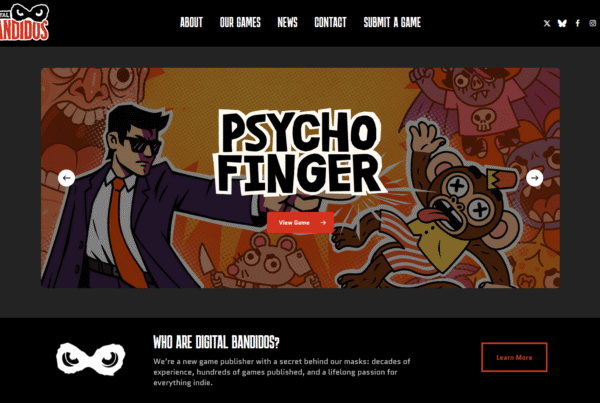Open the Contact page link

330,23
